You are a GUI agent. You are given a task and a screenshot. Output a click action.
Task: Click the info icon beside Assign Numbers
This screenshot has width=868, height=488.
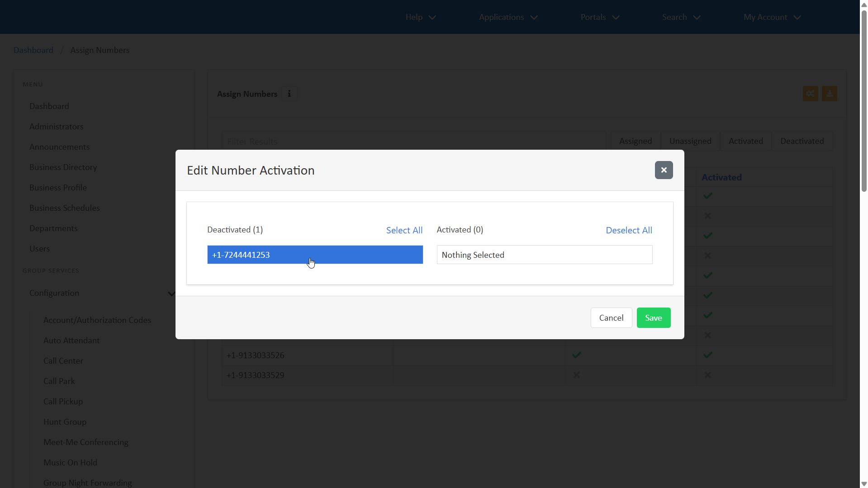click(289, 94)
